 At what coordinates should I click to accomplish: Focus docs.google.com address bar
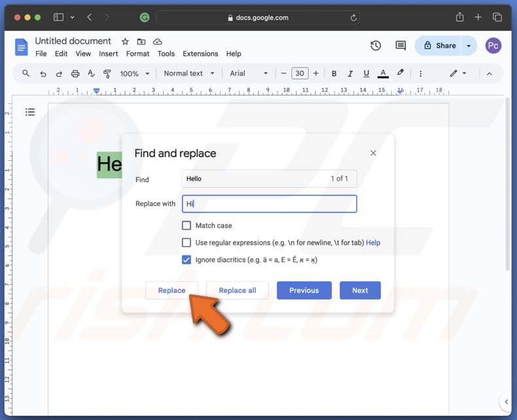coord(258,18)
